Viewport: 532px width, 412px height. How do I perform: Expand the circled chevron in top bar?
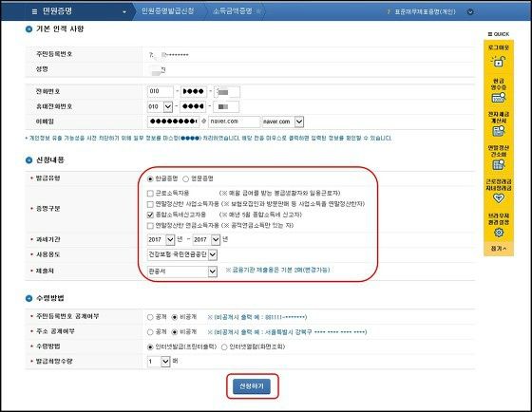470,12
